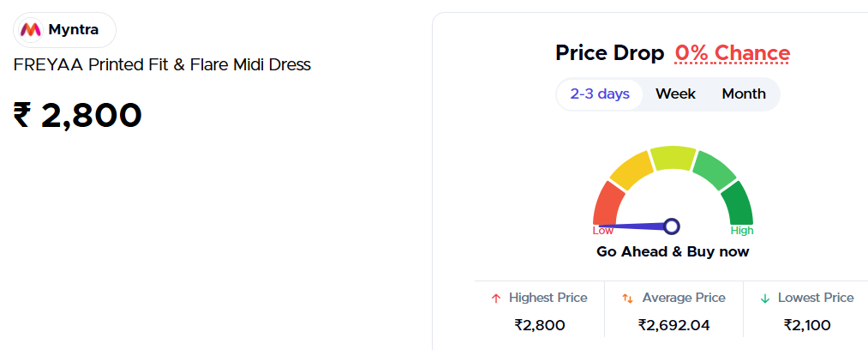Click the red Low gauge segment
The image size is (868, 350).
(x=607, y=204)
